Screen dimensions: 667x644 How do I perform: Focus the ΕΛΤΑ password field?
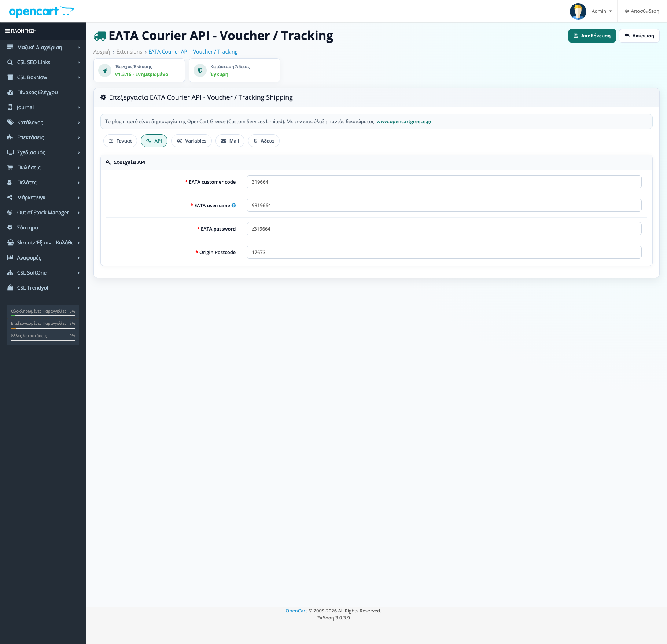coord(444,229)
